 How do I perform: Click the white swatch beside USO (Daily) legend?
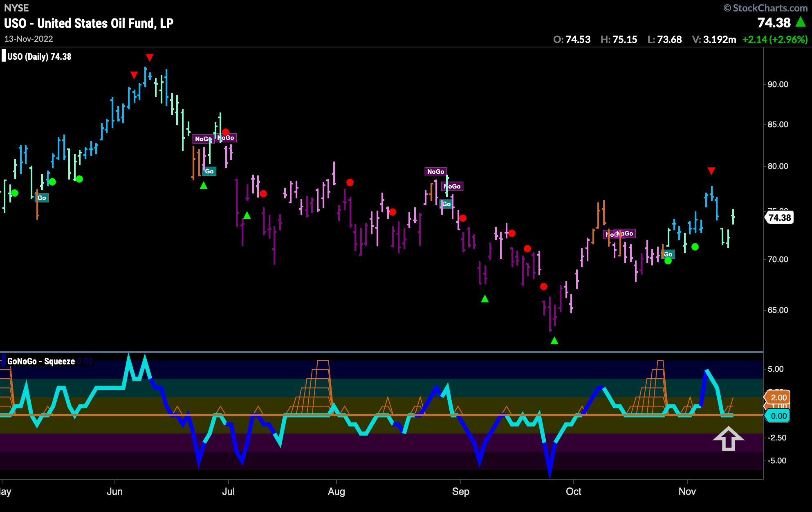pos(4,56)
